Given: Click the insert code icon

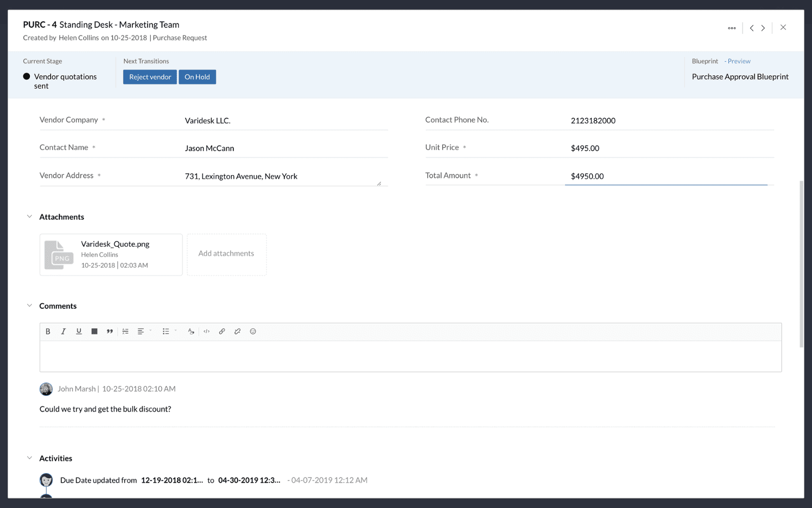Looking at the screenshot, I should point(207,331).
